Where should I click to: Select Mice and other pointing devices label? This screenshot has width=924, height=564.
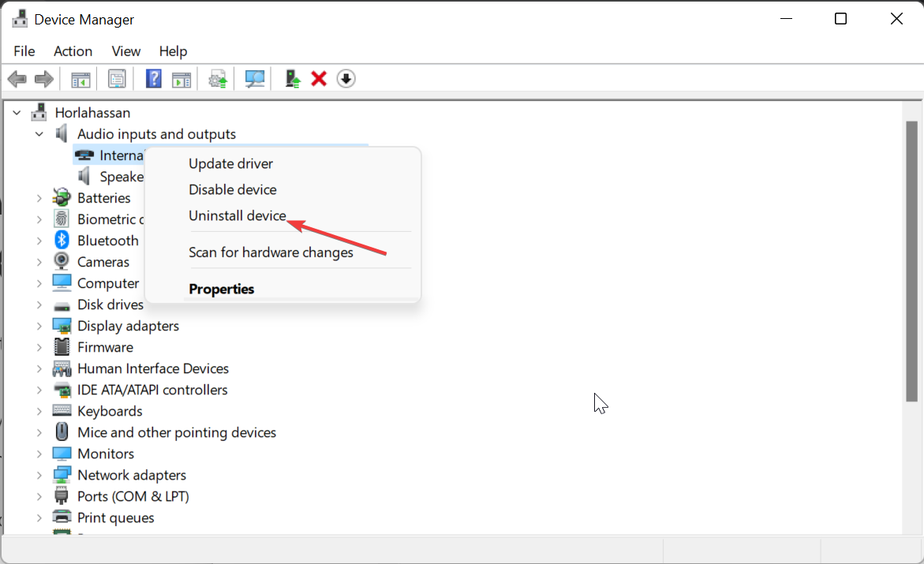(x=177, y=432)
